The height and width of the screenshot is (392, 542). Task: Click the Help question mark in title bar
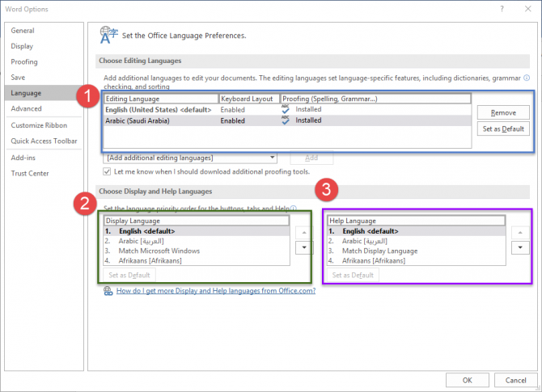(x=502, y=9)
